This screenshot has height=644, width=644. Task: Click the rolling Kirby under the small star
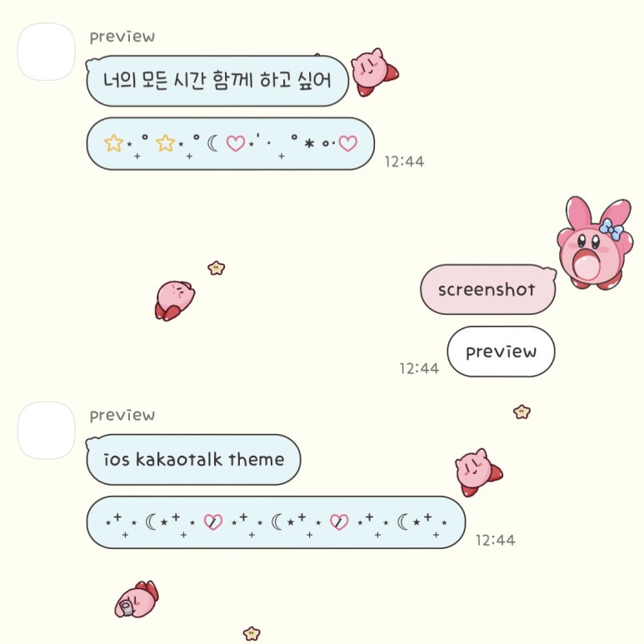coord(175,301)
